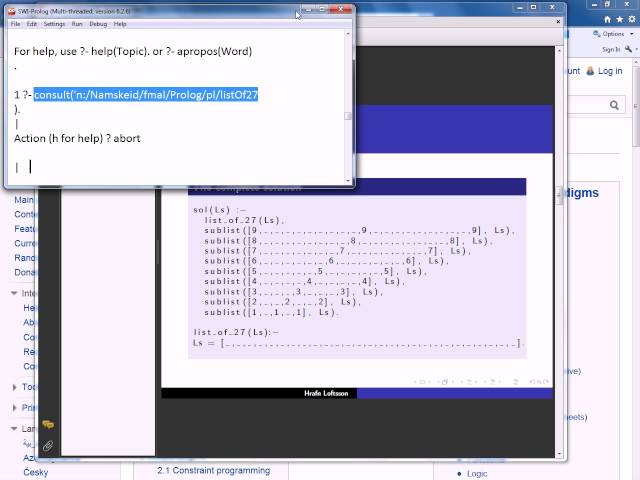Minimize the SWI-Prolog console window

[308, 9]
